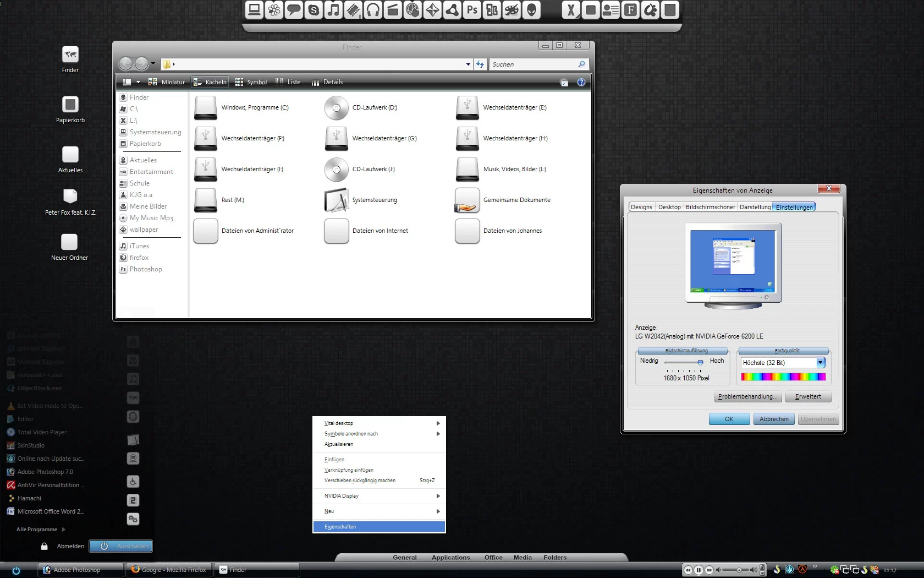Switch Finder view to Details
924x578 pixels.
pyautogui.click(x=327, y=82)
